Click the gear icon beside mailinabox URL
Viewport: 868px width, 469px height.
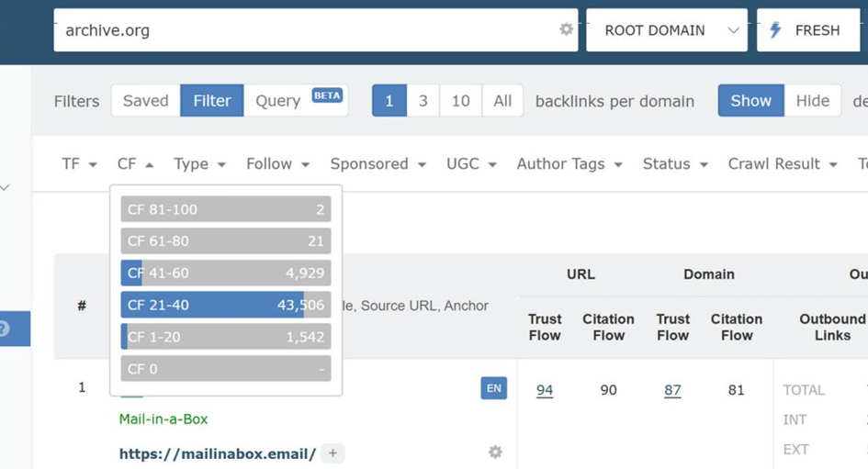pos(495,452)
